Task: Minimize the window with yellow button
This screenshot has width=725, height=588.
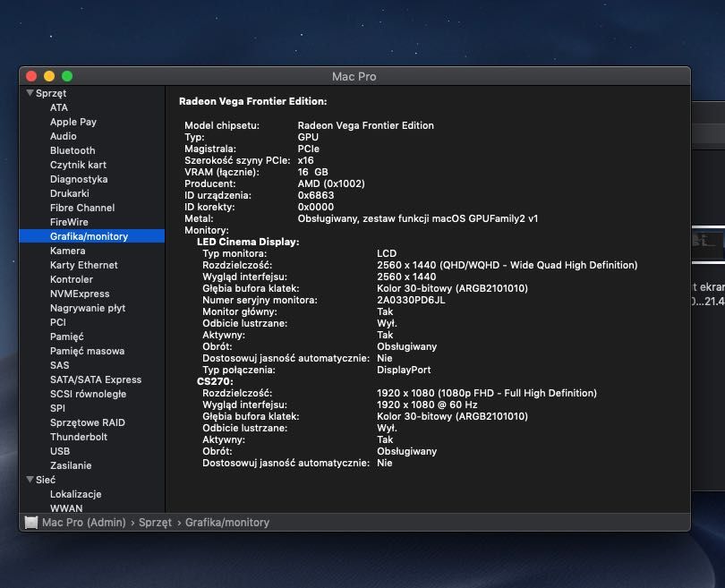Action: point(49,76)
